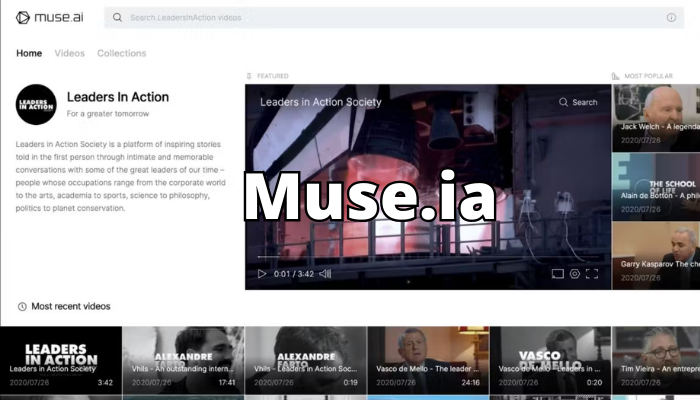This screenshot has width=700, height=400.
Task: Click the Featured pin icon
Action: coord(249,76)
